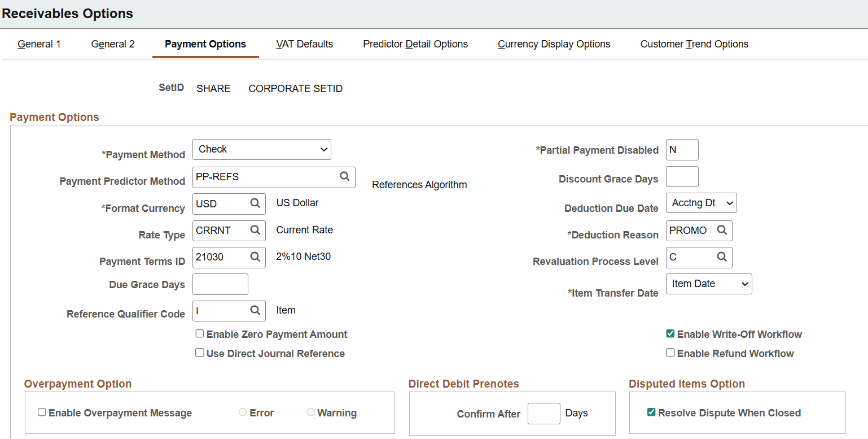Open the VAT Defaults tab
This screenshot has height=439, width=868.
pyautogui.click(x=304, y=44)
